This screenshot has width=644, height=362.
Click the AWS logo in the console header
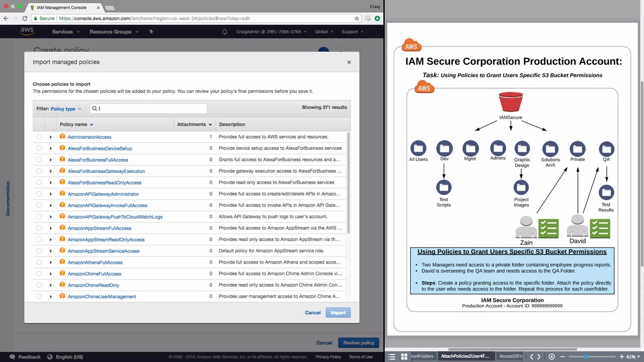tap(27, 31)
